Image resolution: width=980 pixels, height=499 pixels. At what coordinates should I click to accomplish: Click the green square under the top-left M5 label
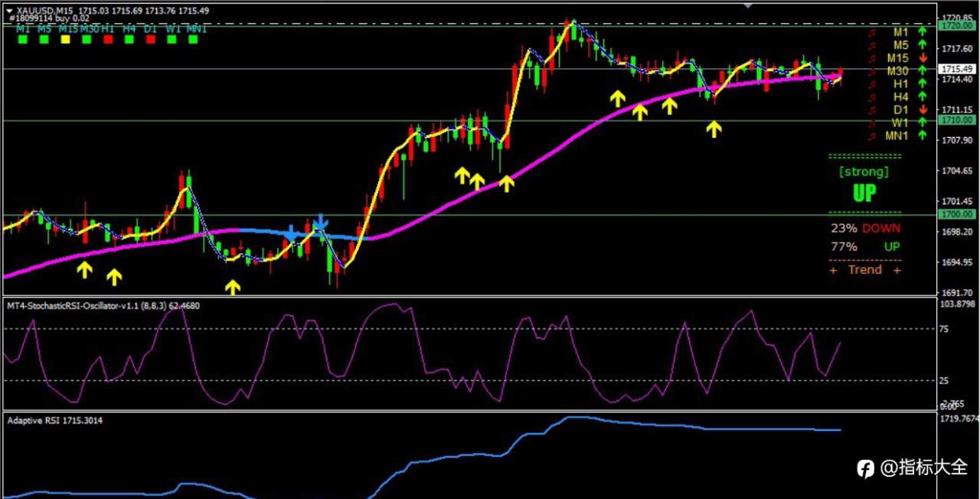click(44, 38)
